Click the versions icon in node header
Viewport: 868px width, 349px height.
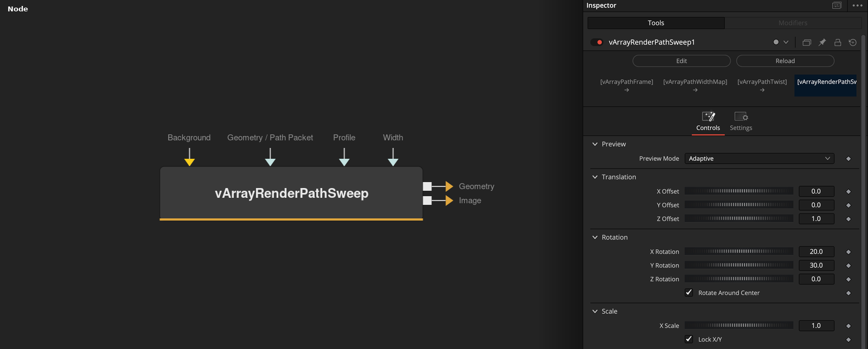pos(807,42)
